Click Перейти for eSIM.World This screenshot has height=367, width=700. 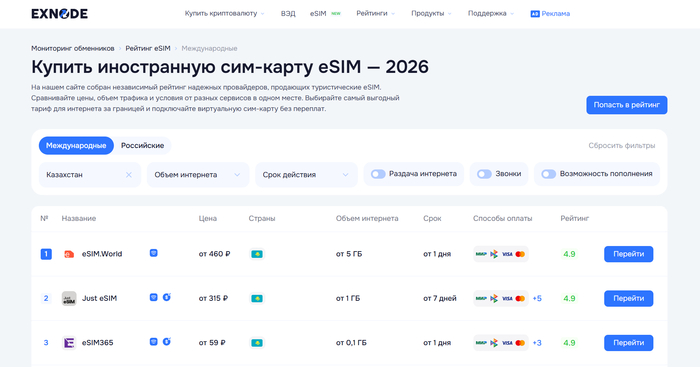[629, 254]
